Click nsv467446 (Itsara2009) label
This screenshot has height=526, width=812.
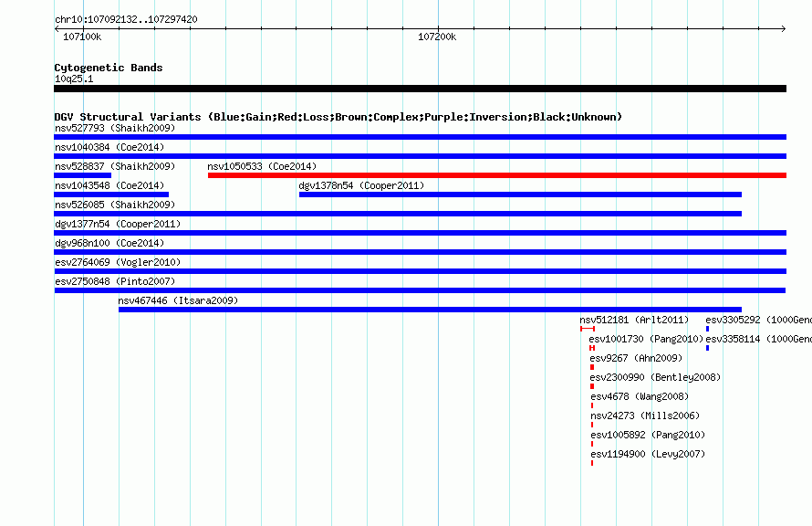click(178, 300)
